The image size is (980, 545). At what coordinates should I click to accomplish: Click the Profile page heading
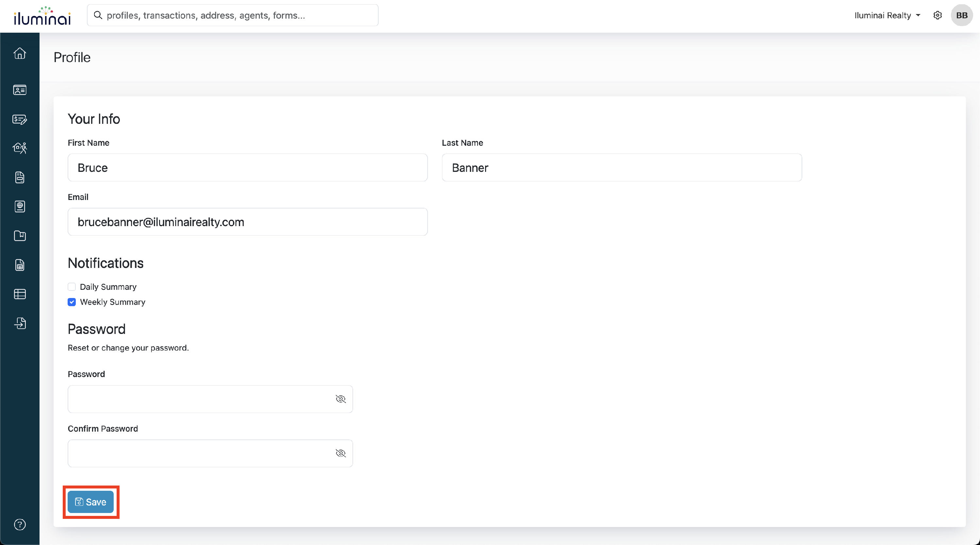(72, 58)
